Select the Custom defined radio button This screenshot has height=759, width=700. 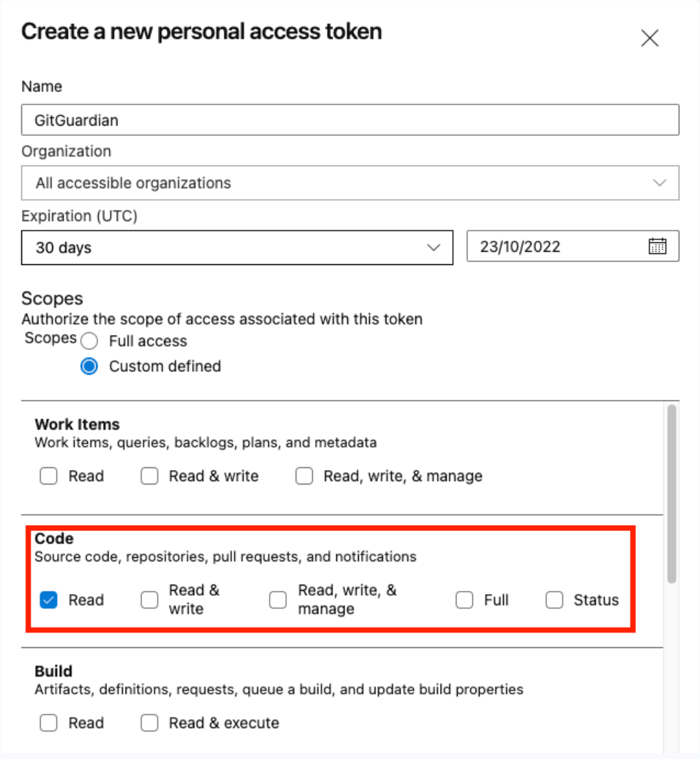[x=89, y=366]
